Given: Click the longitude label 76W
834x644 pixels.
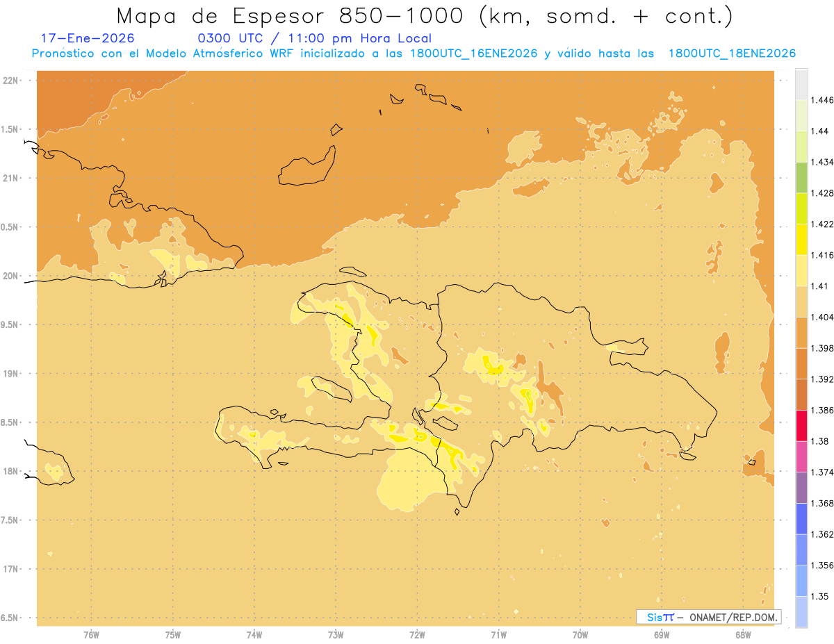Looking at the screenshot, I should tap(91, 635).
